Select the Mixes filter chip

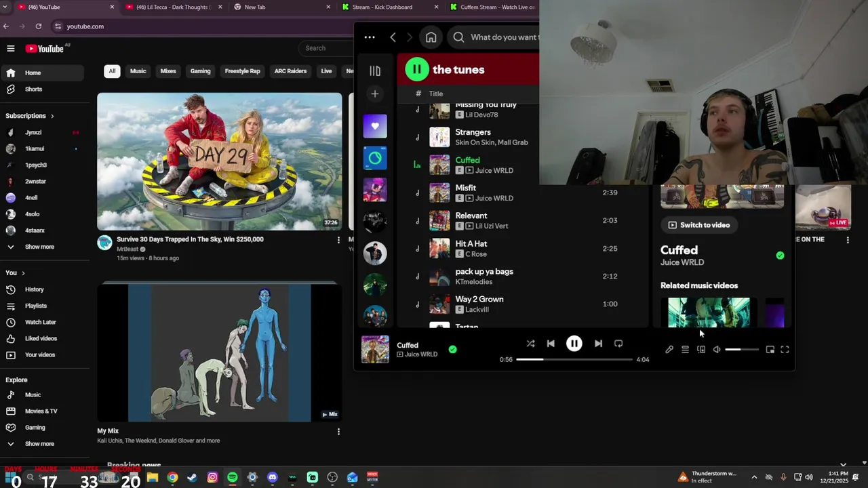168,71
